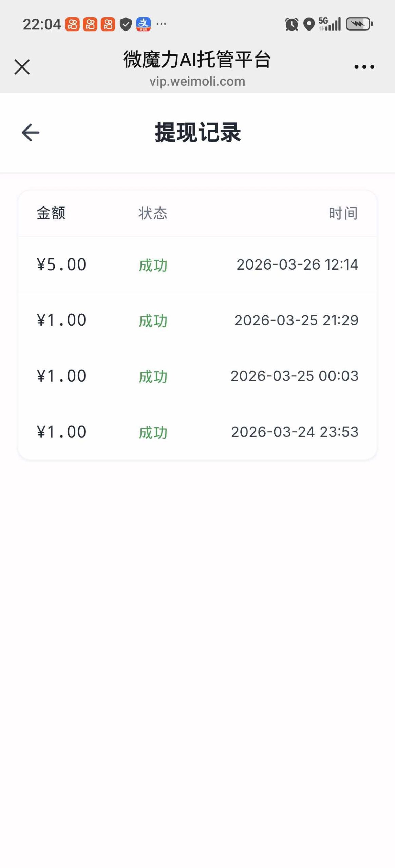Image resolution: width=395 pixels, height=868 pixels.
Task: Tap the 2026-03-25 21:29 withdrawal row
Action: coord(197,320)
